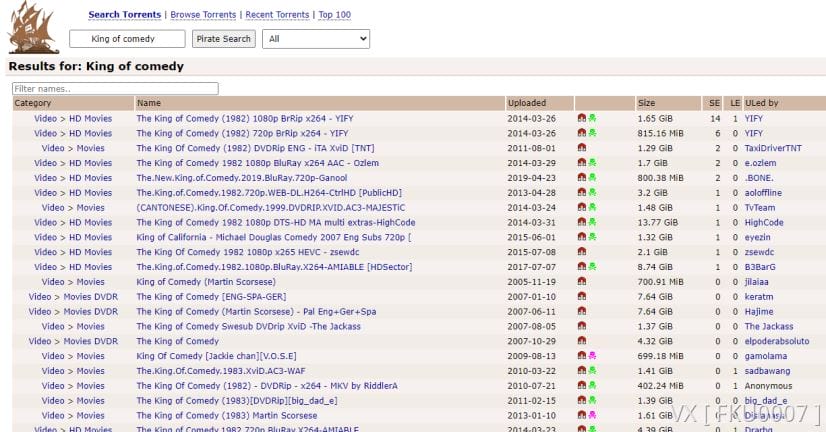
Task: Click magnet icon for The.New.King.of.Comedy.2019 Ganool row
Action: pos(582,178)
